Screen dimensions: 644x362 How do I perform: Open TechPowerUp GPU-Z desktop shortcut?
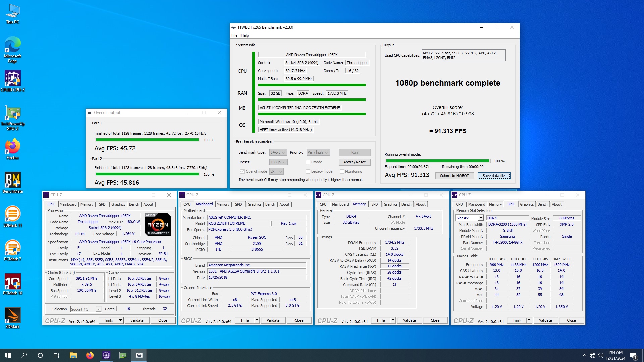click(13, 118)
